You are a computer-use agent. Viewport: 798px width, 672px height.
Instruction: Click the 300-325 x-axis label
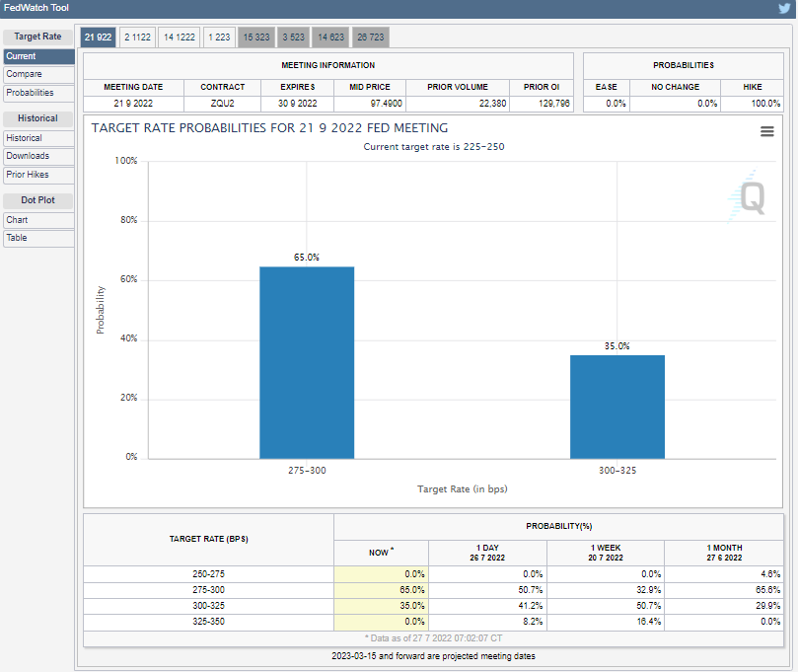617,471
